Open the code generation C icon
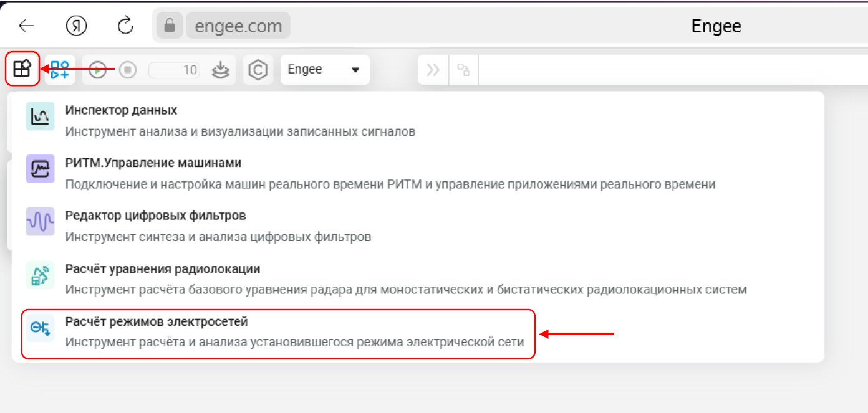The image size is (868, 413). [258, 69]
